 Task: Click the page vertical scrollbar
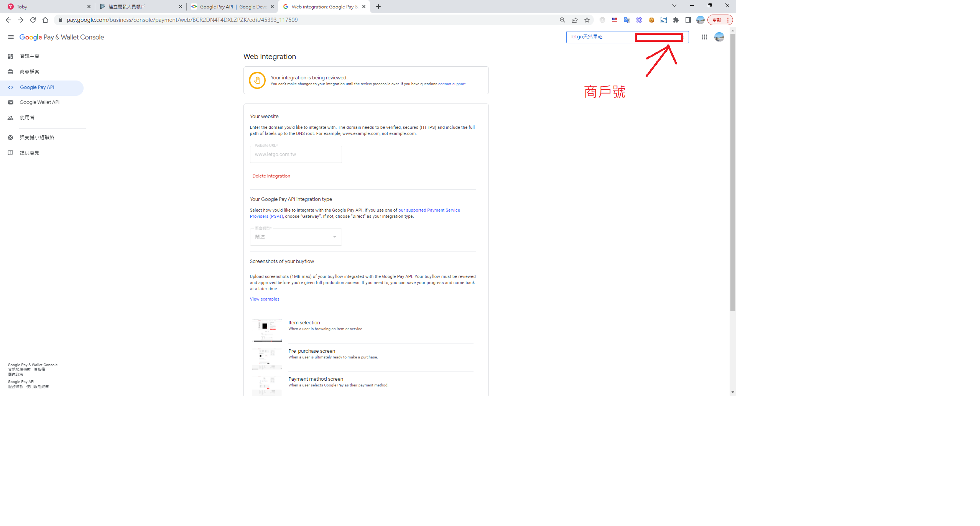[733, 173]
